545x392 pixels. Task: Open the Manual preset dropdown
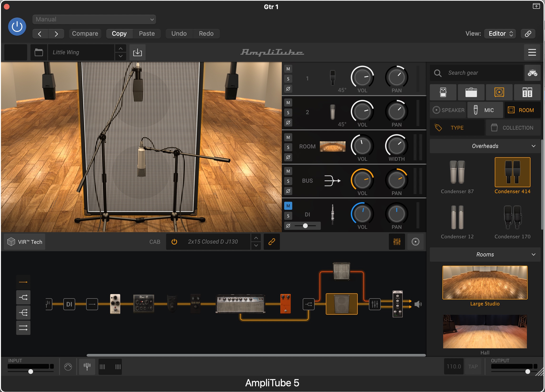click(x=94, y=20)
